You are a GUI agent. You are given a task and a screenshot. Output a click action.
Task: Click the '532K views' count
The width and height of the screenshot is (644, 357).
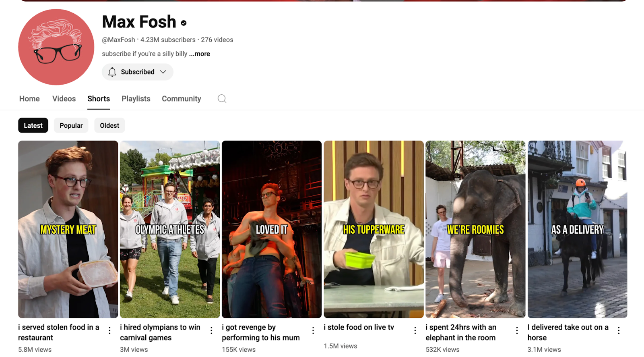coord(442,349)
